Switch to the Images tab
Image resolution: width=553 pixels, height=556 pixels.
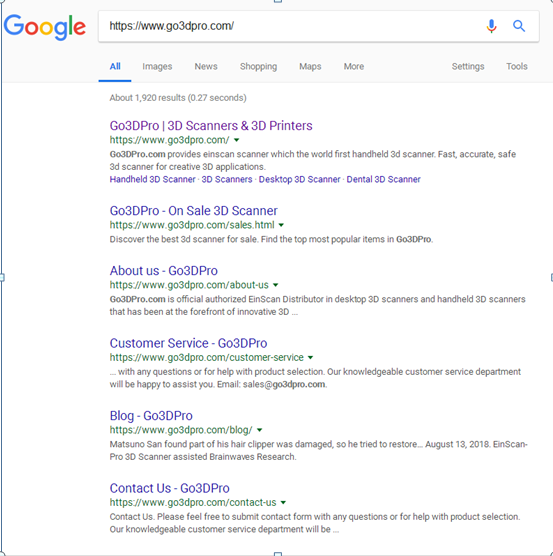tap(157, 66)
